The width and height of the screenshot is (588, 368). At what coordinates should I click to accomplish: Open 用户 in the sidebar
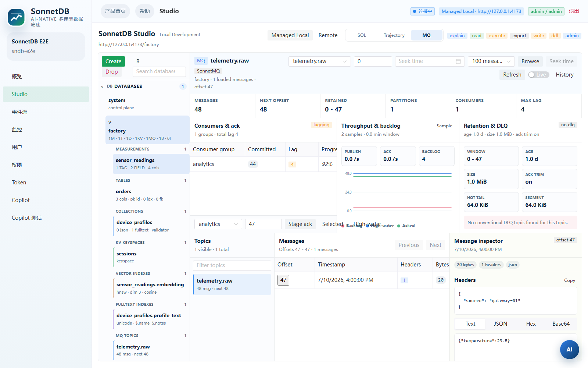(x=46, y=147)
